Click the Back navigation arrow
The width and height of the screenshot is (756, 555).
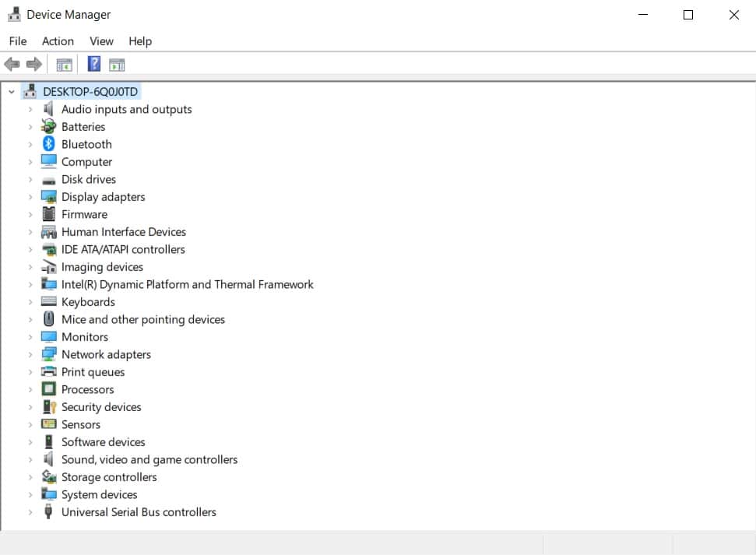pos(12,63)
